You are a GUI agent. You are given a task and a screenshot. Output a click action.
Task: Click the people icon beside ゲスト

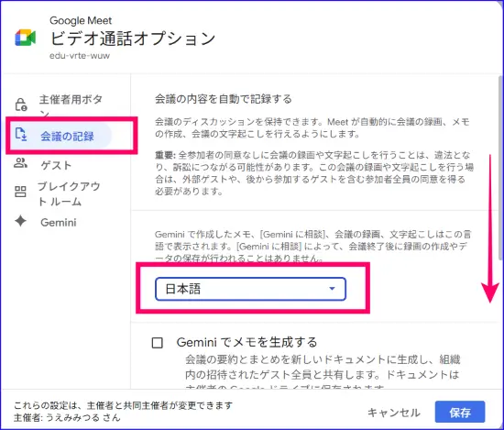[20, 163]
